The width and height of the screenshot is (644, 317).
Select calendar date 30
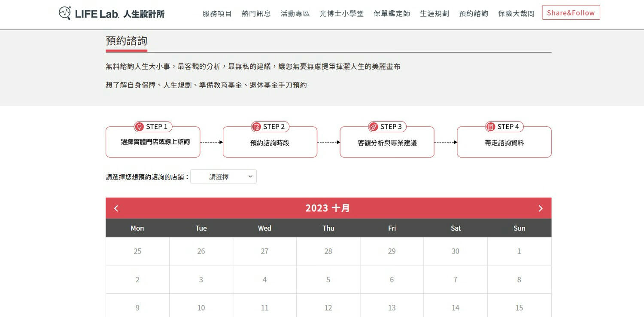tap(456, 251)
